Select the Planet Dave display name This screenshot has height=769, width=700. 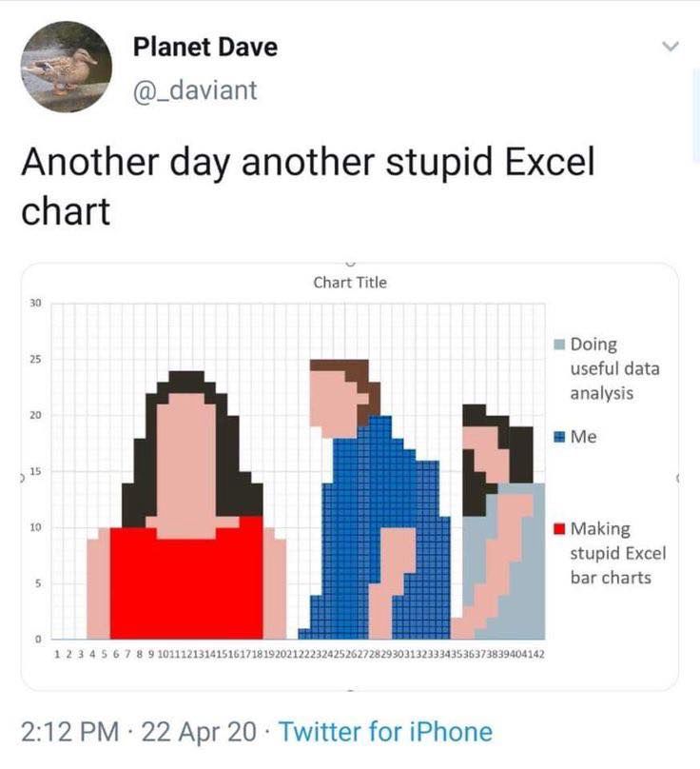tap(204, 48)
